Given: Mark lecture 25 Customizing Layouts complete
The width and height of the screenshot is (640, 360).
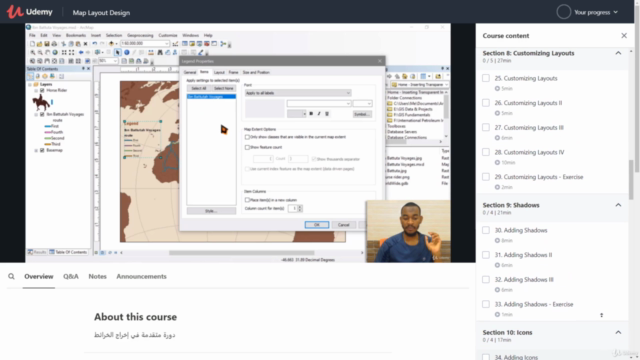Looking at the screenshot, I should point(486,78).
